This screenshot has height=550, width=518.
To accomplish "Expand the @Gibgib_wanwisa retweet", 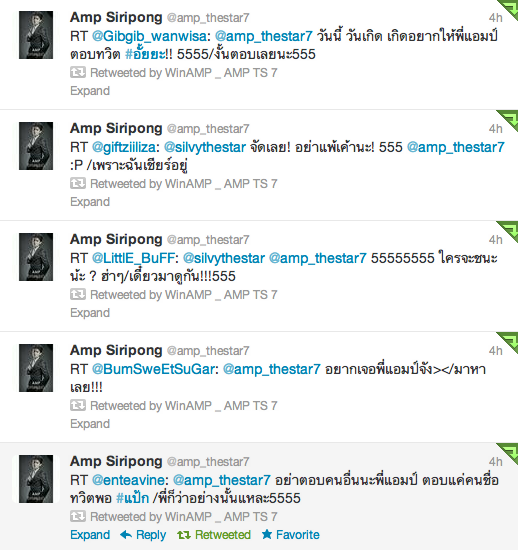I will (x=90, y=91).
